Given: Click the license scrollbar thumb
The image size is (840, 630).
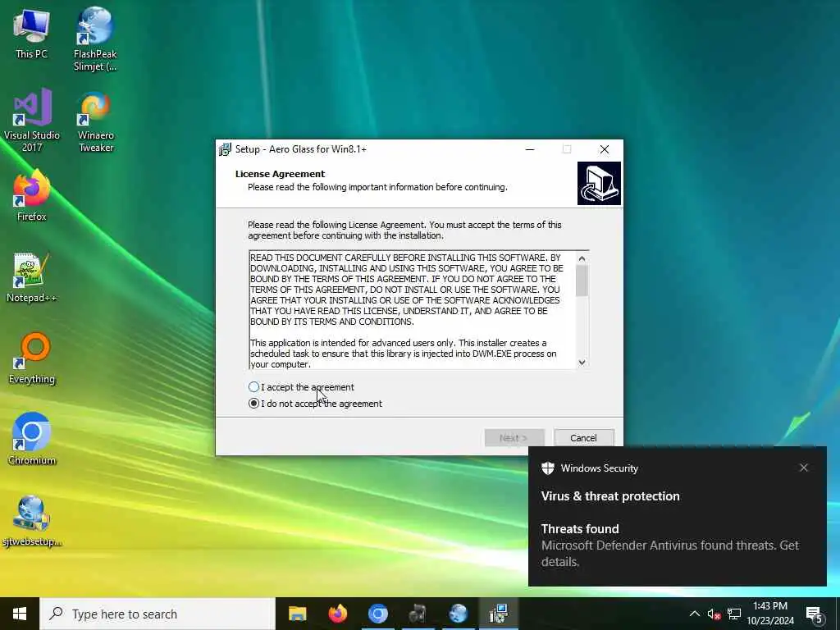Looking at the screenshot, I should [x=582, y=281].
